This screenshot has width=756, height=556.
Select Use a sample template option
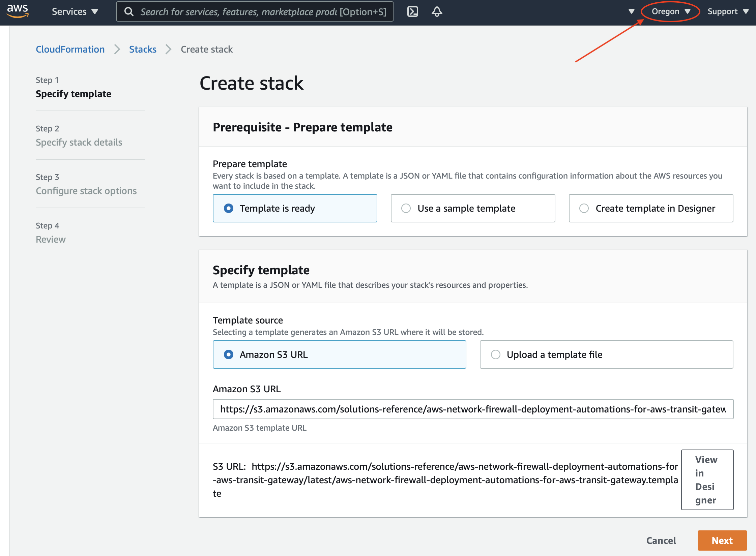click(x=406, y=208)
